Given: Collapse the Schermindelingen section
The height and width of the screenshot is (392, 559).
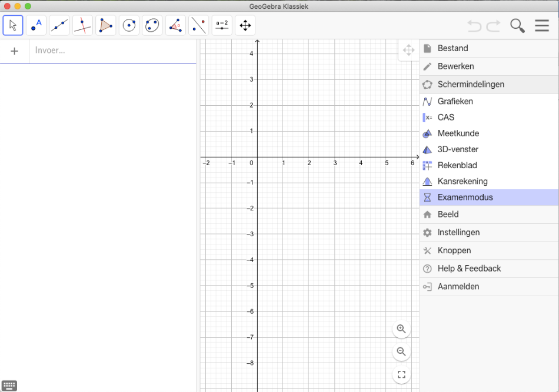Looking at the screenshot, I should (489, 85).
